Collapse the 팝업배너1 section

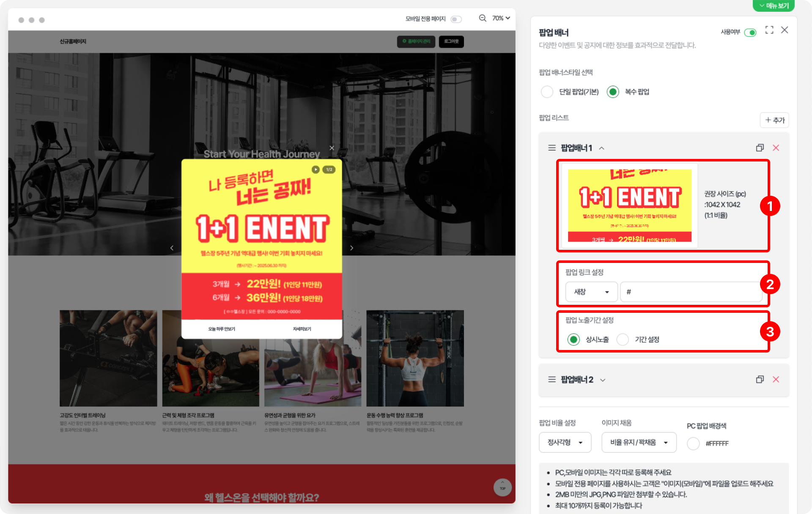click(602, 148)
